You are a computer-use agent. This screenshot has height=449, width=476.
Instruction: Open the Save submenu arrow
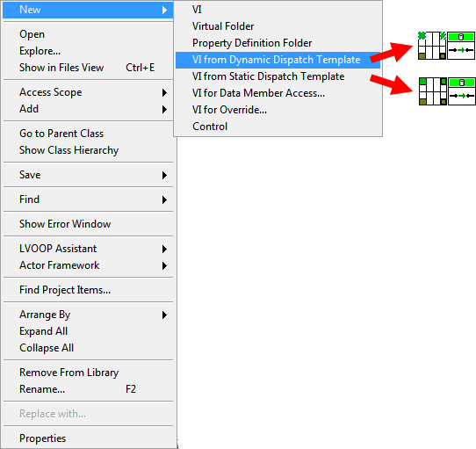point(164,175)
